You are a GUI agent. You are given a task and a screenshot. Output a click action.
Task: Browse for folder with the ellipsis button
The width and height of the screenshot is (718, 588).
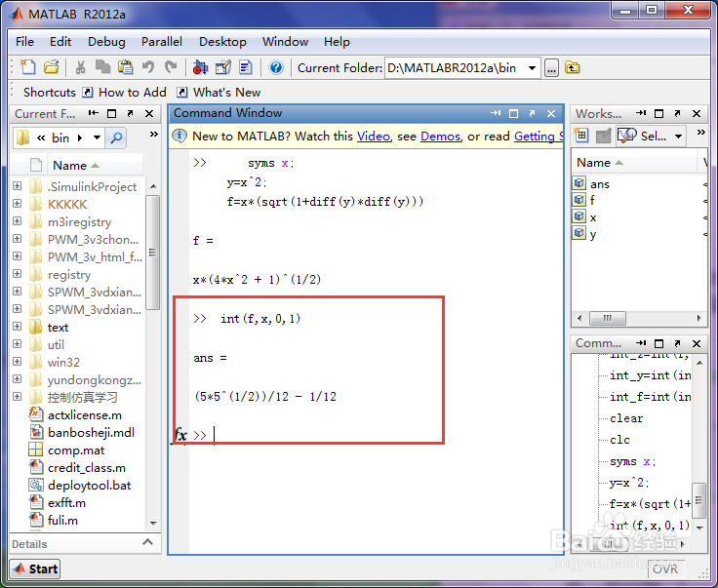551,68
